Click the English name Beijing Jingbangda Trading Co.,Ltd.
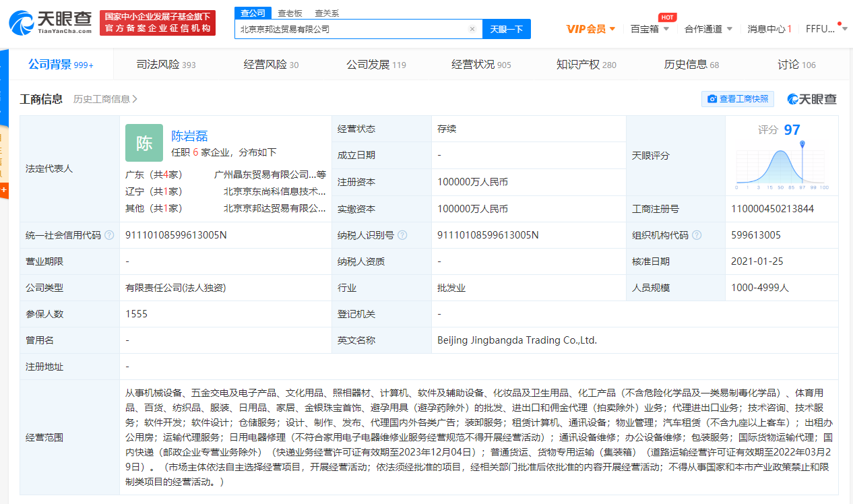The width and height of the screenshot is (853, 504). [517, 340]
